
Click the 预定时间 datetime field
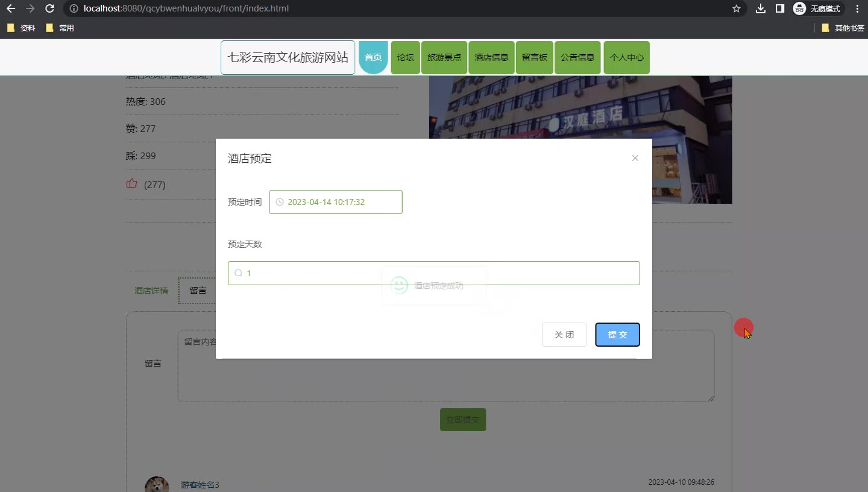coord(336,202)
